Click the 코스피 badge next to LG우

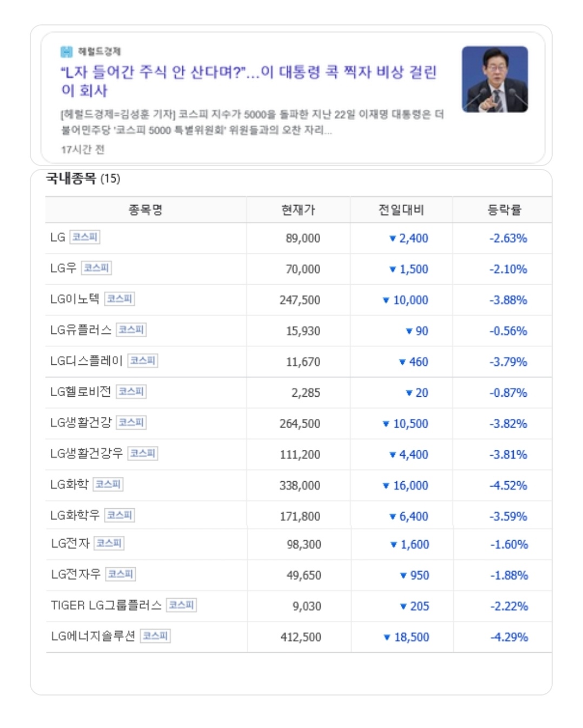[x=96, y=268]
